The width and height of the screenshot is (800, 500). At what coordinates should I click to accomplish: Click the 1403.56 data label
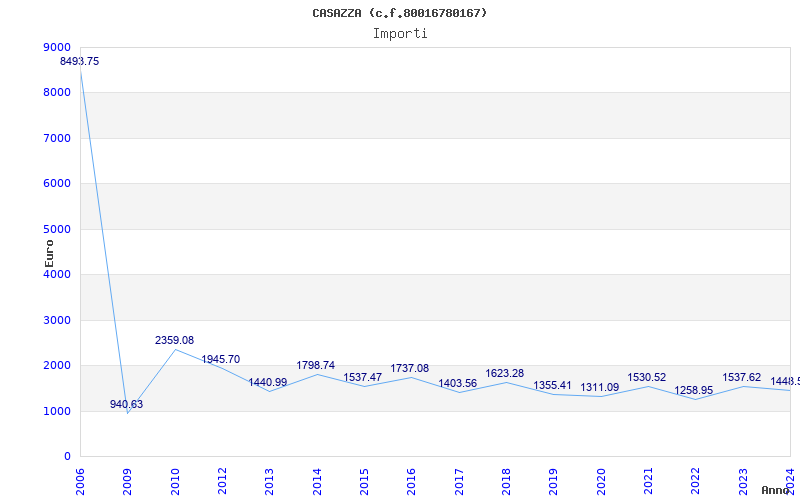click(458, 383)
